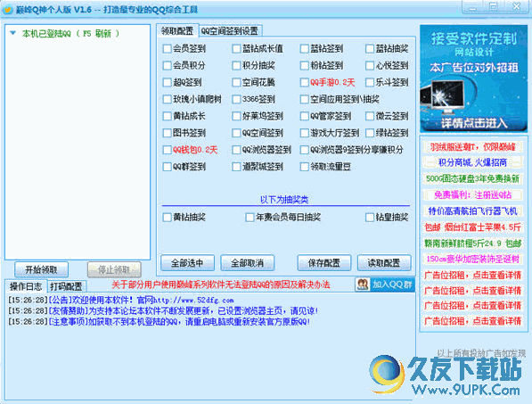Image resolution: width=532 pixels, height=404 pixels.
Task: Toggle the 年费会员每日抽奖 checkbox
Action: (250, 218)
